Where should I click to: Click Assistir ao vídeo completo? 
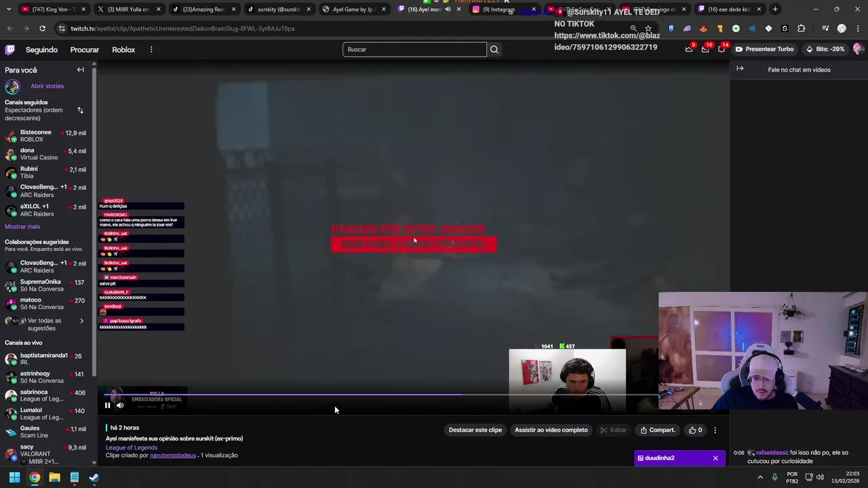tap(551, 430)
